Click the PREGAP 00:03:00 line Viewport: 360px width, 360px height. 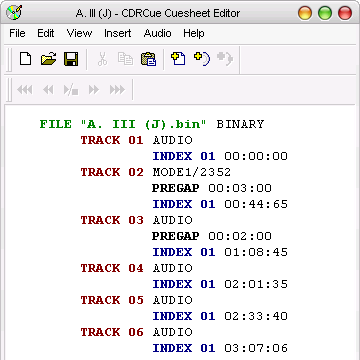pyautogui.click(x=212, y=188)
